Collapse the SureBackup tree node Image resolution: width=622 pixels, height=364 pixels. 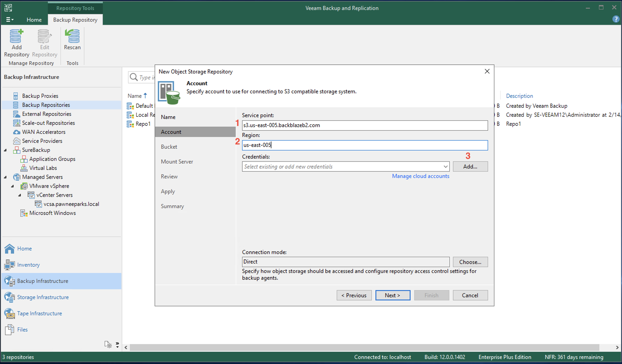pyautogui.click(x=5, y=150)
